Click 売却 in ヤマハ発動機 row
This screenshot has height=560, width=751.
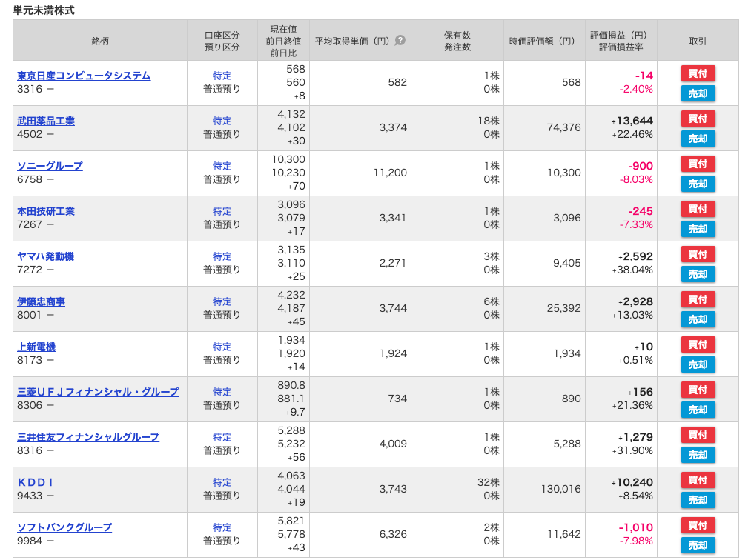[698, 274]
